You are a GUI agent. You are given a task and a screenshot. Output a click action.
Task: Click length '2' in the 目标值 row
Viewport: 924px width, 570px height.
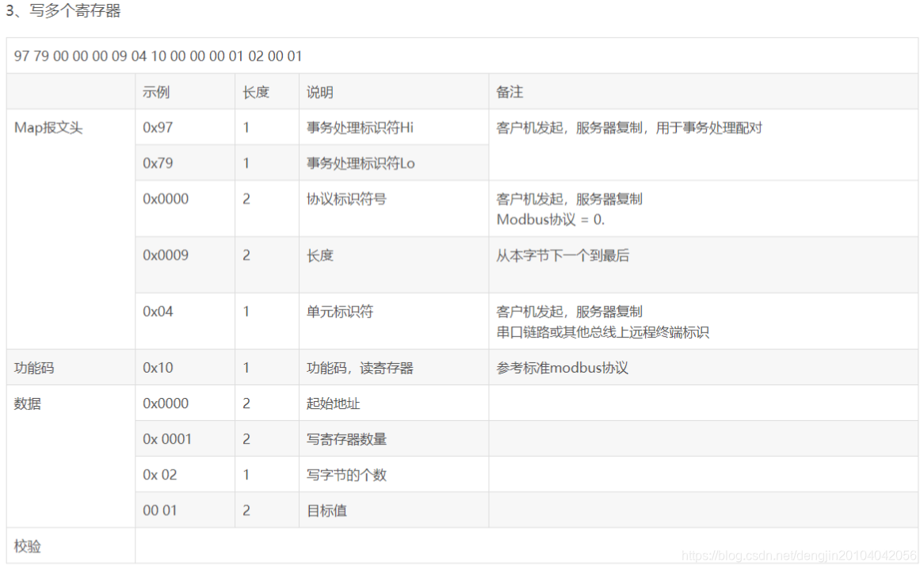click(x=246, y=511)
